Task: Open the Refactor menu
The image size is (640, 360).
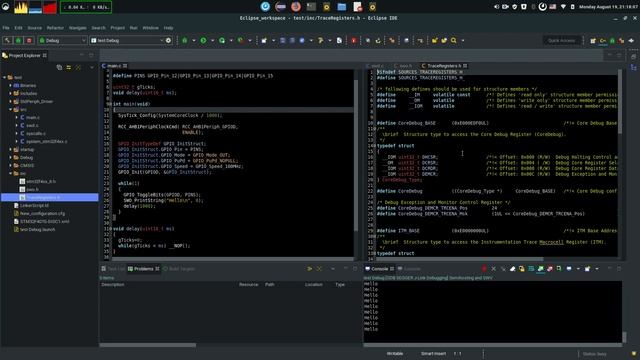Action: pos(55,28)
